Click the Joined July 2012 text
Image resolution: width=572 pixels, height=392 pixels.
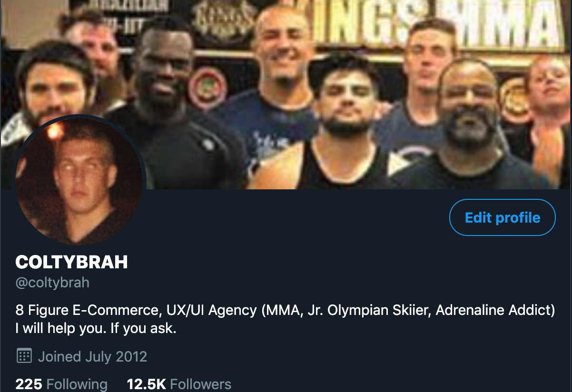point(92,356)
